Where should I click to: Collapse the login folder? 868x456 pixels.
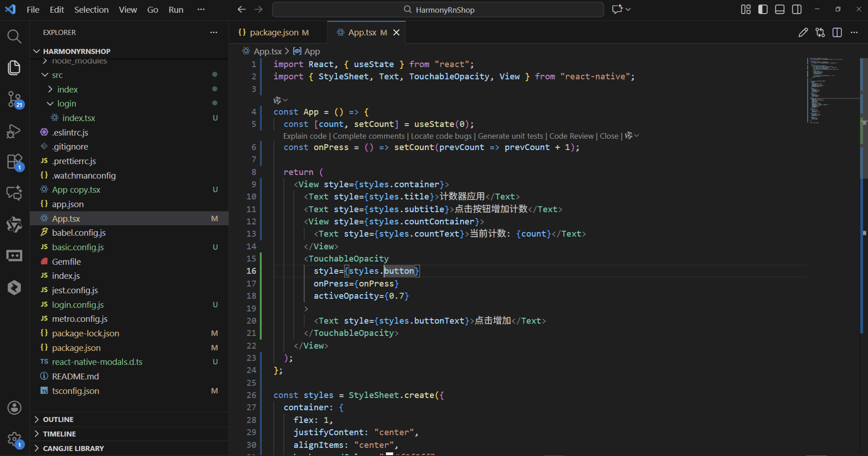66,103
